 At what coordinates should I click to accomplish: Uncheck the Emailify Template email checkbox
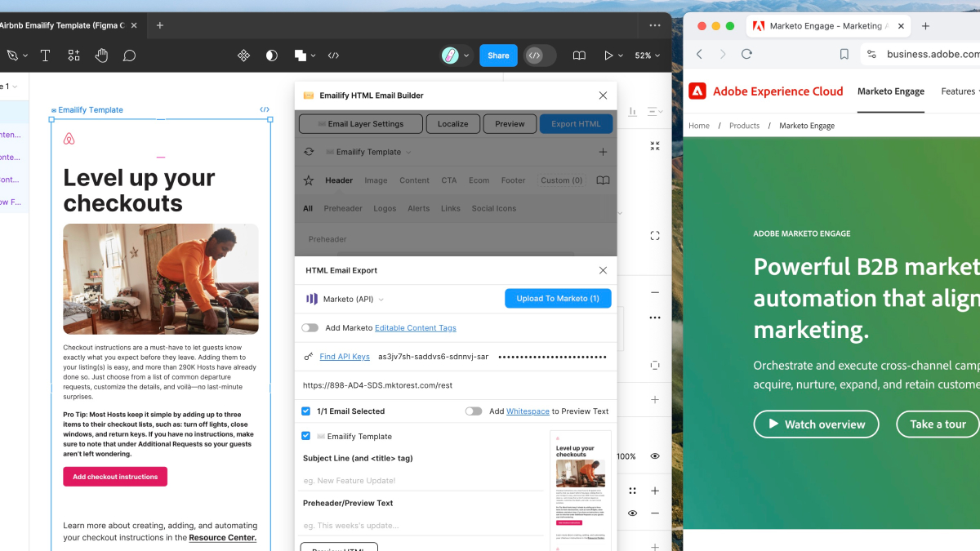point(306,436)
